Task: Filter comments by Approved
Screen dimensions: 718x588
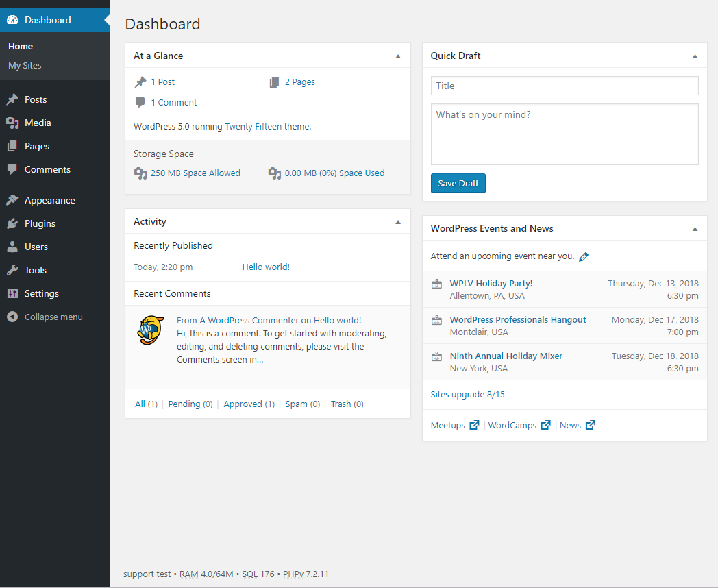Action: [x=243, y=404]
